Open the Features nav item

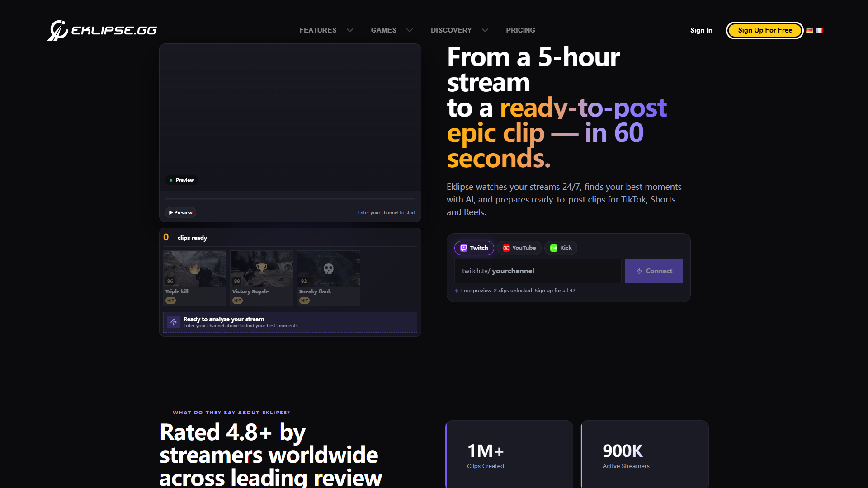[318, 30]
